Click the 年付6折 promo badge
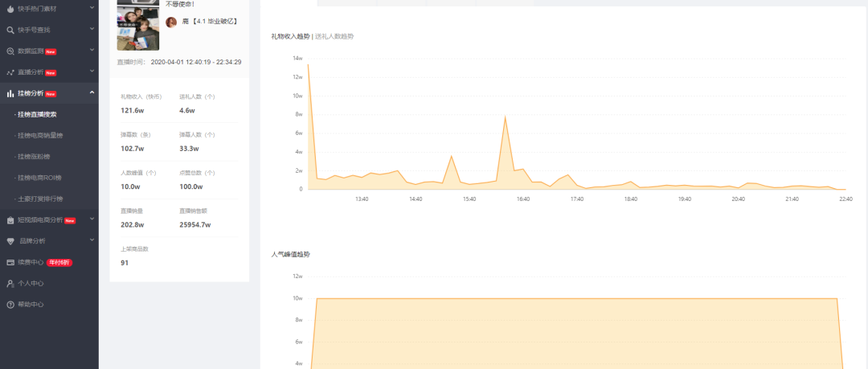Viewport: 868px width, 369px height. [59, 263]
